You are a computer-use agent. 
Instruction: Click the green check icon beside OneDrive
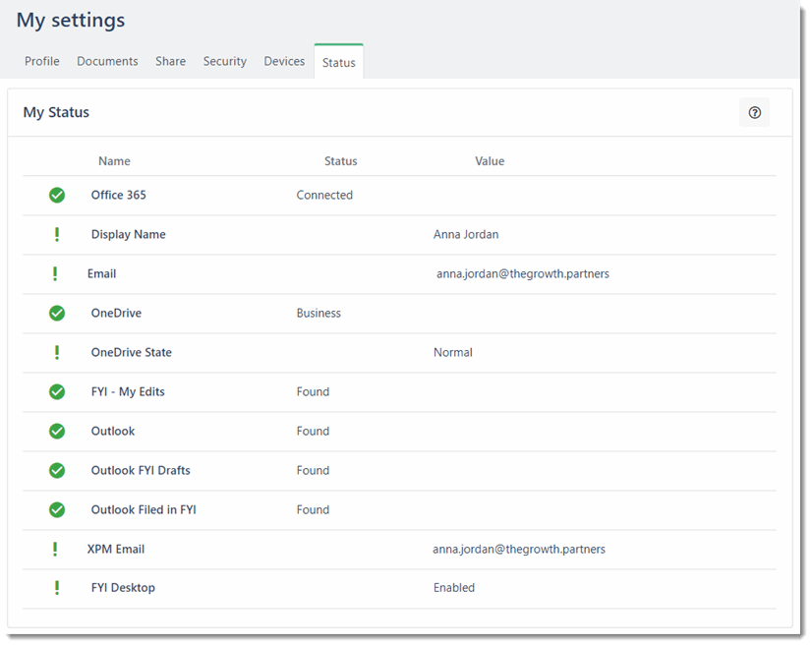tap(56, 313)
